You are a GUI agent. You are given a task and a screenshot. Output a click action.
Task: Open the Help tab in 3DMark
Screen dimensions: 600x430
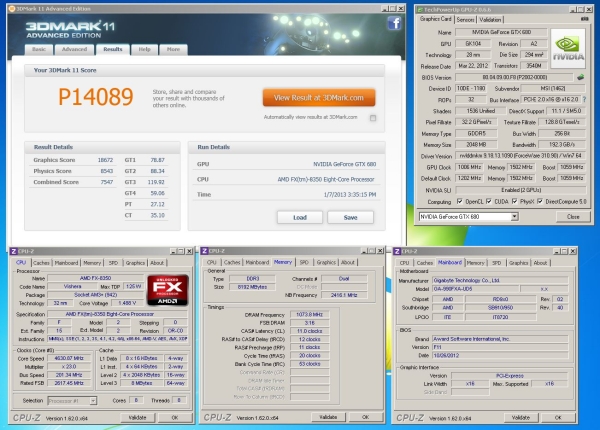point(144,49)
